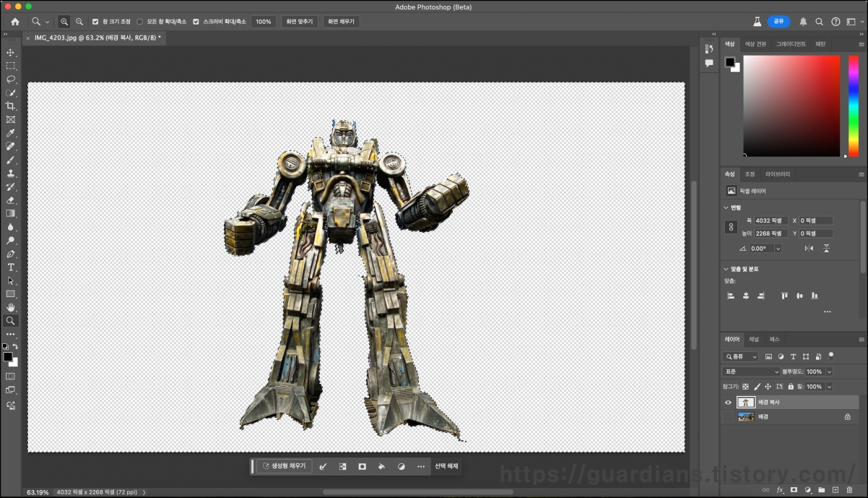Hide the 배경 복사 layer
Viewport: 868px width, 498px height.
(x=728, y=403)
